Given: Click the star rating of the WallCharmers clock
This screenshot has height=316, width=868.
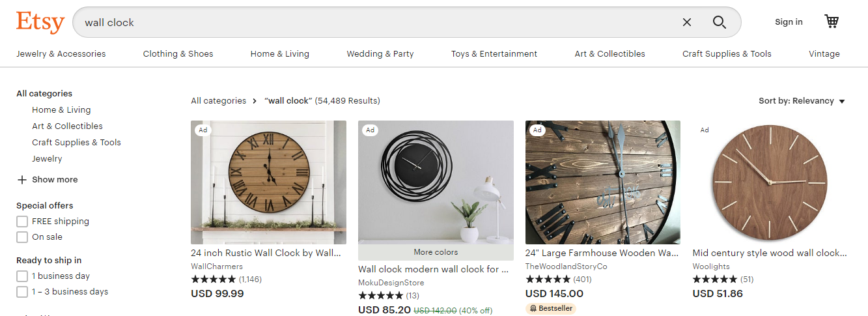Looking at the screenshot, I should (x=213, y=280).
